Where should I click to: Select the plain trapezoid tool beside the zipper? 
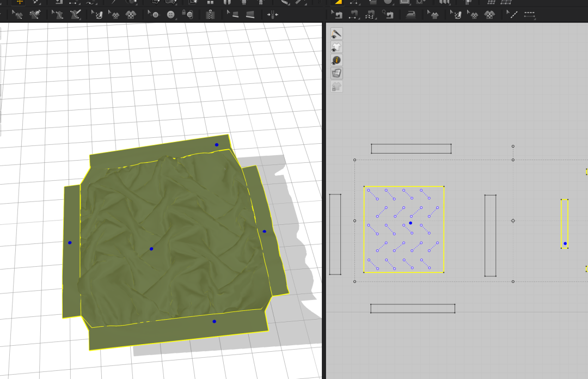(250, 15)
